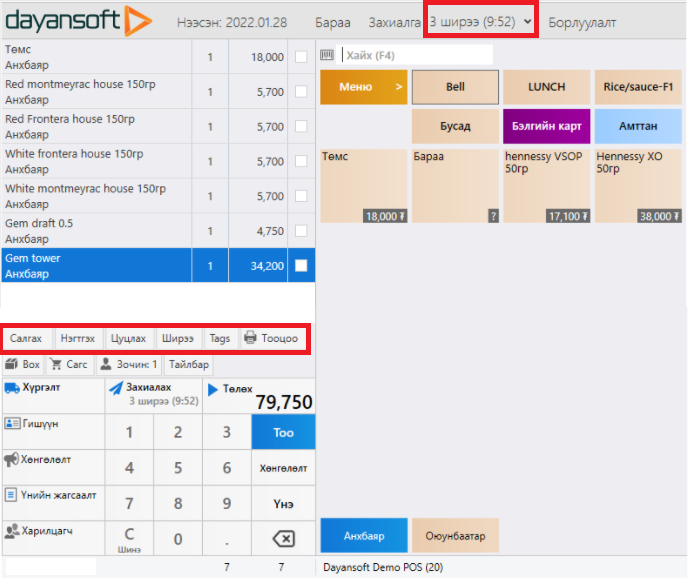Select waiter Оюунбаатар button
This screenshot has width=688, height=578.
click(x=455, y=535)
